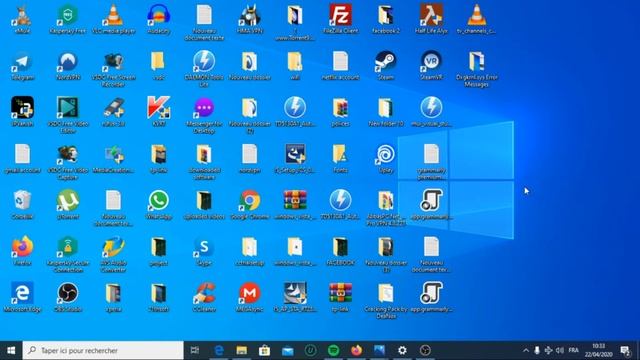Select the Corbeille recycle bin icon
640x360 pixels.
click(22, 204)
